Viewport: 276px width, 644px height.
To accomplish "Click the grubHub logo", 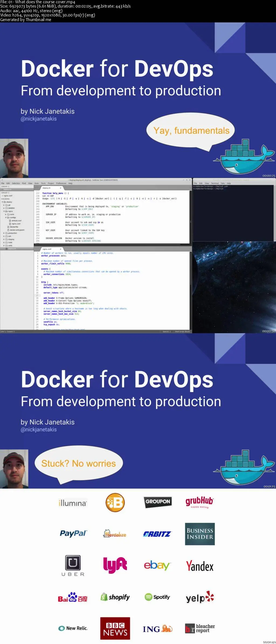I will (x=199, y=502).
